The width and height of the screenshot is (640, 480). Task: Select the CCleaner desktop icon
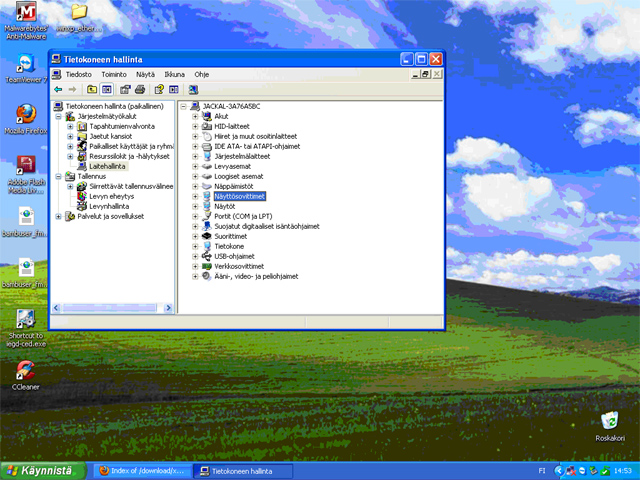pyautogui.click(x=26, y=376)
